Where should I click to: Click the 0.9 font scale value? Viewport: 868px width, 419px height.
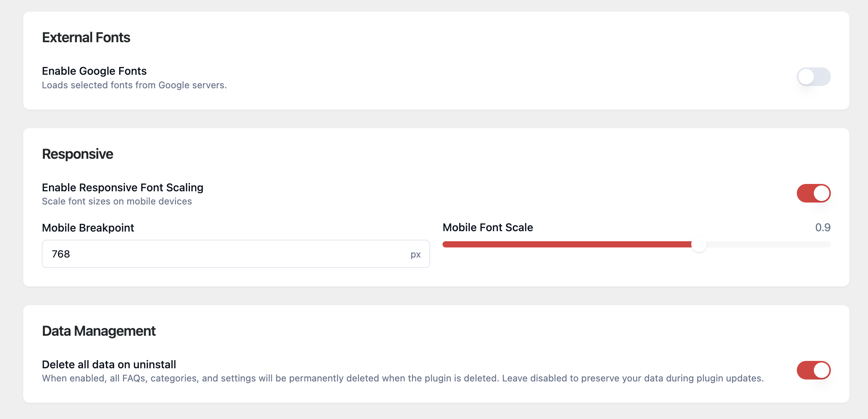[822, 227]
